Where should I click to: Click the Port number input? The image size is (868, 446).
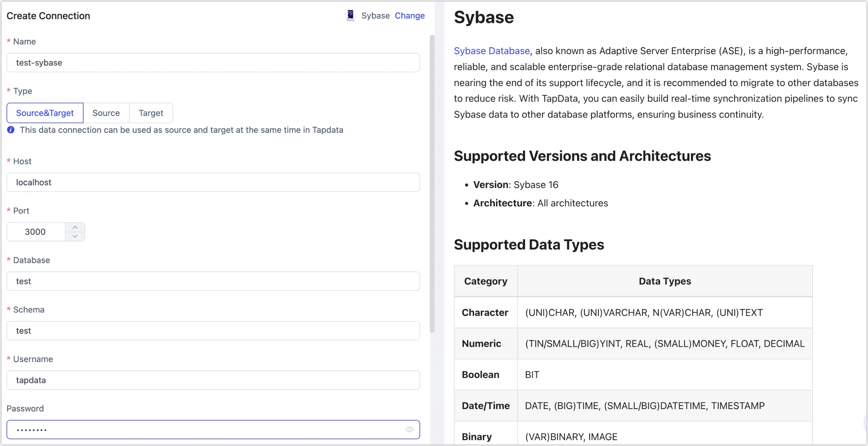(x=36, y=232)
